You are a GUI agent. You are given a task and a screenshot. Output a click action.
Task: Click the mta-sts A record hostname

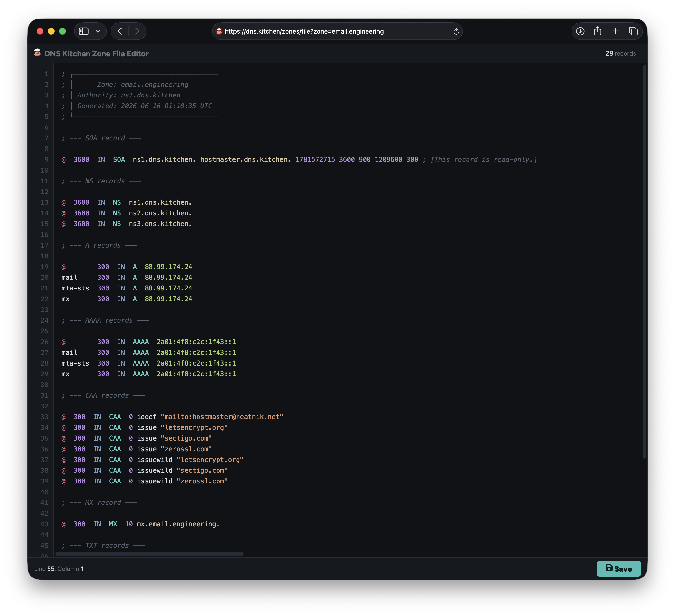coord(75,288)
